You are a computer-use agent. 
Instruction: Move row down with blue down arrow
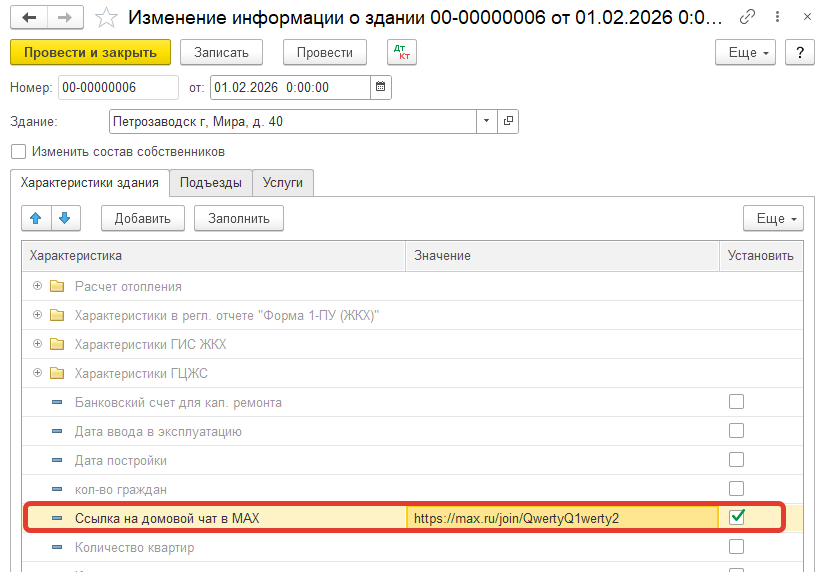point(64,217)
